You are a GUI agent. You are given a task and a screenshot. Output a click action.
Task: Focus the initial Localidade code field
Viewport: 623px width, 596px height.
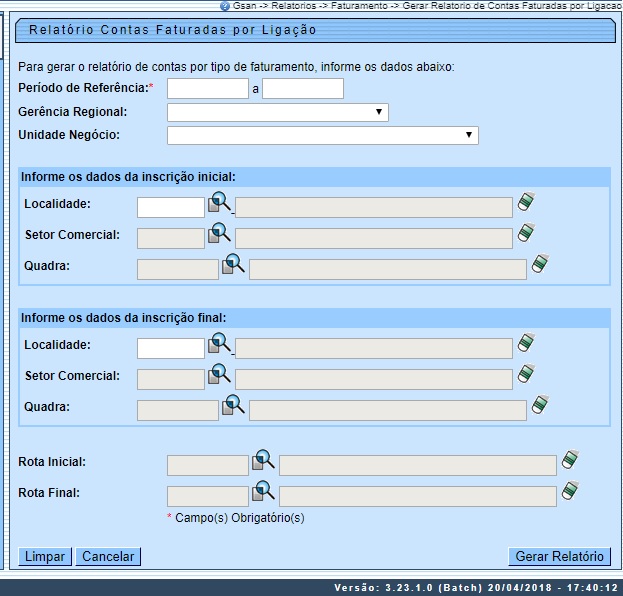pyautogui.click(x=171, y=207)
